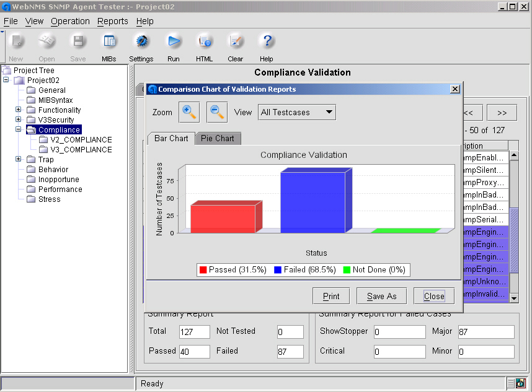Screen dimensions: 532x392
Task: Expand the Functionality tree node
Action: [19, 110]
